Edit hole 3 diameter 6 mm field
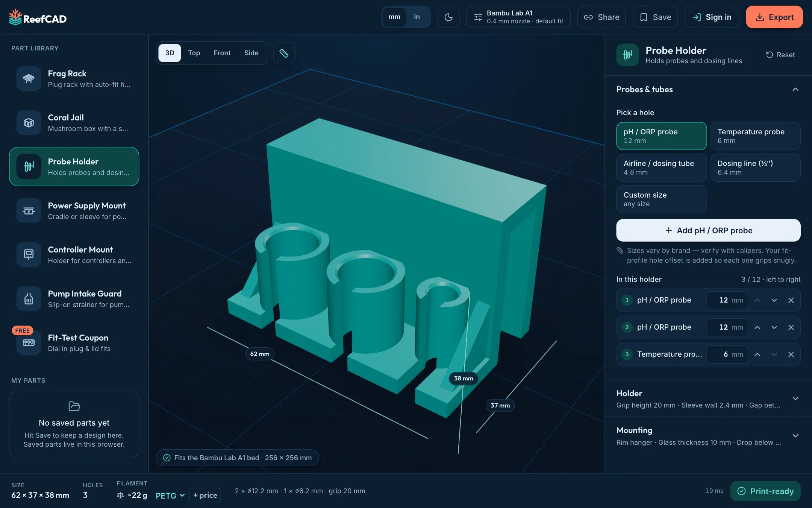Screen dimensions: 812x508 (x=727, y=354)
